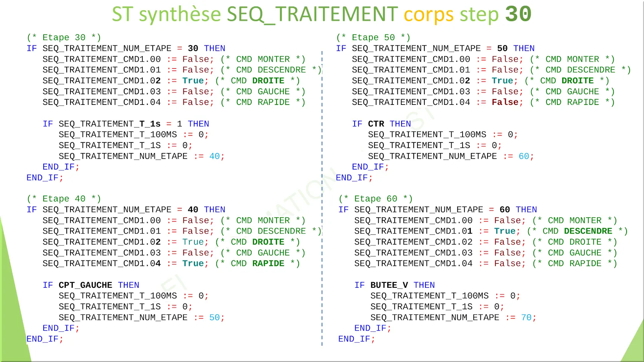The image size is (644, 362).
Task: Click 'CMD1.02 := False; (* CMD DROITE *)' line
Action: [486, 242]
